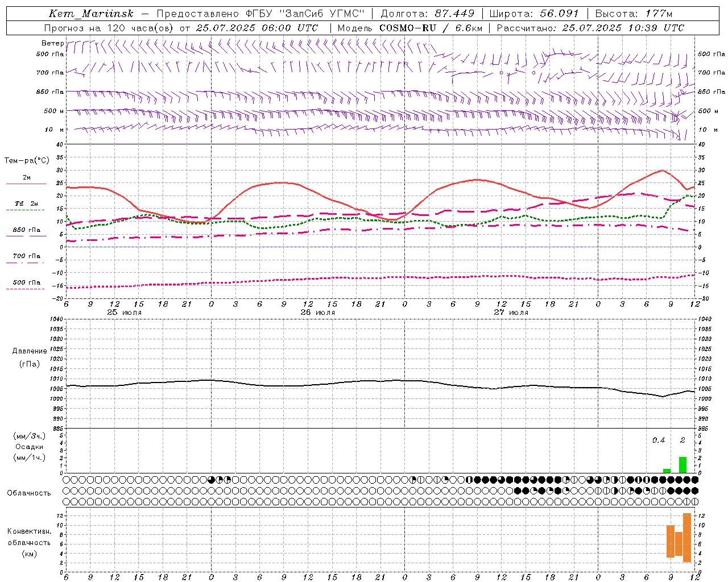Click the tallest orange convective cloud bar
This screenshot has width=728, height=582.
tap(687, 538)
